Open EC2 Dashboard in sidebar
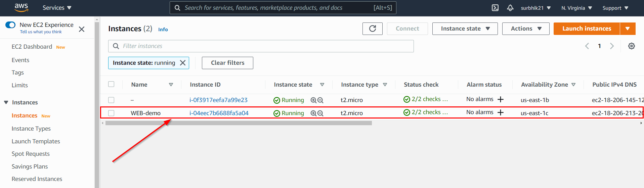The height and width of the screenshot is (188, 644). click(32, 47)
